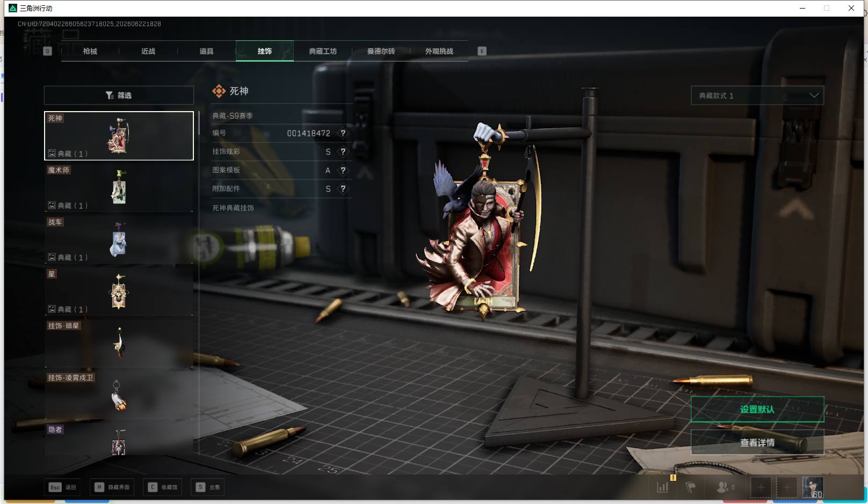868x504 pixels.
Task: Minimize the 三角洲行动 window
Action: 802,8
